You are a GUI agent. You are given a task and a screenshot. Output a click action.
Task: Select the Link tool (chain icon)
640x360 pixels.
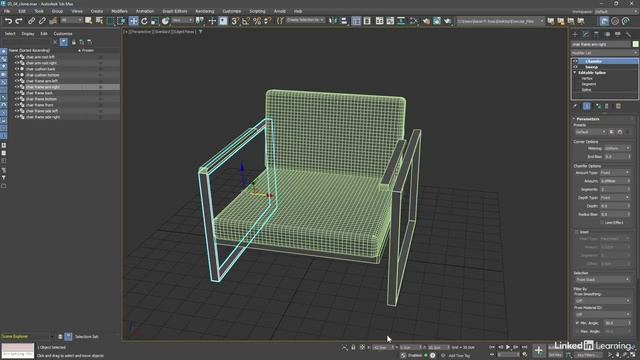[x=31, y=21]
